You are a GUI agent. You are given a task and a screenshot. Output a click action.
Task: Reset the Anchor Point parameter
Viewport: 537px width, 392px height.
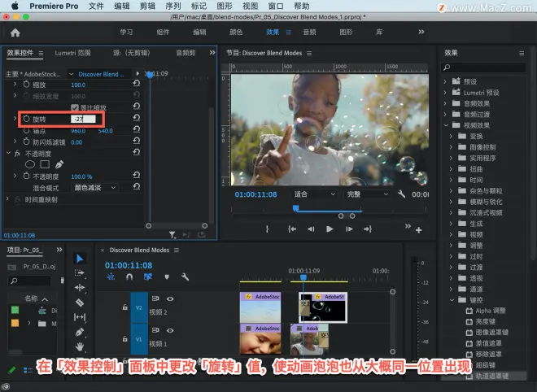pos(137,129)
